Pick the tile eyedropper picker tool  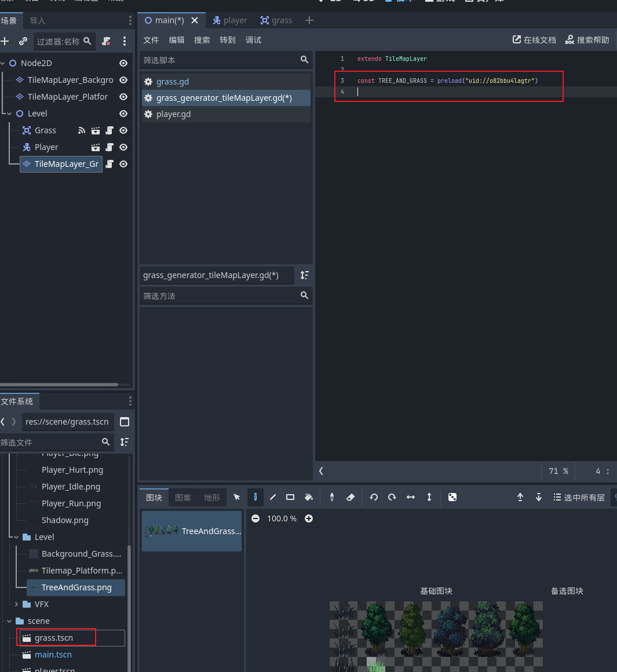(331, 497)
